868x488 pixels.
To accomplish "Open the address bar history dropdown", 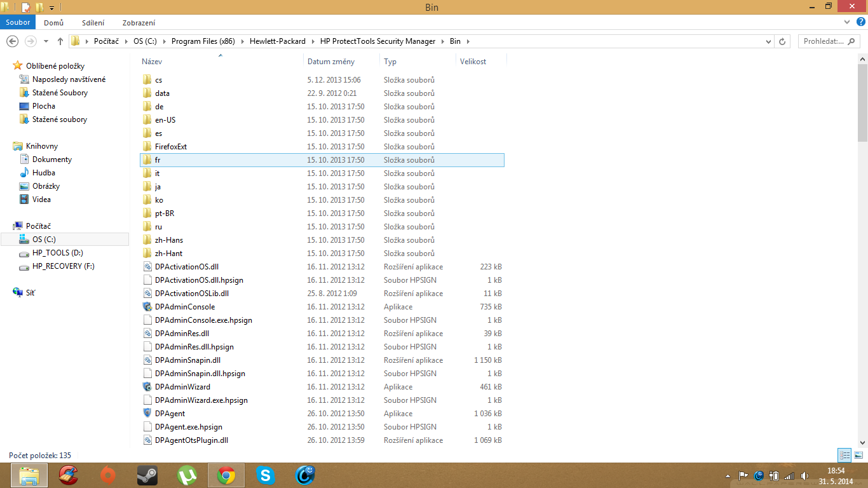I will point(769,41).
